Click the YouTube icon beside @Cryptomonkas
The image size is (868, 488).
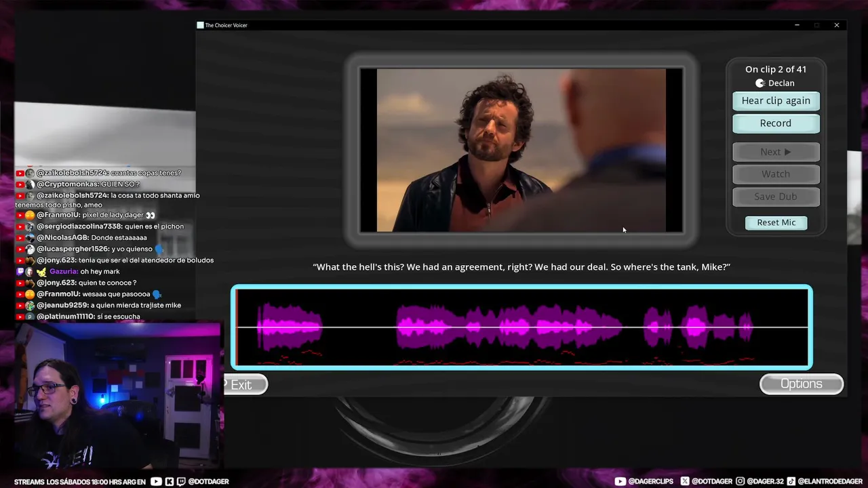pos(20,184)
